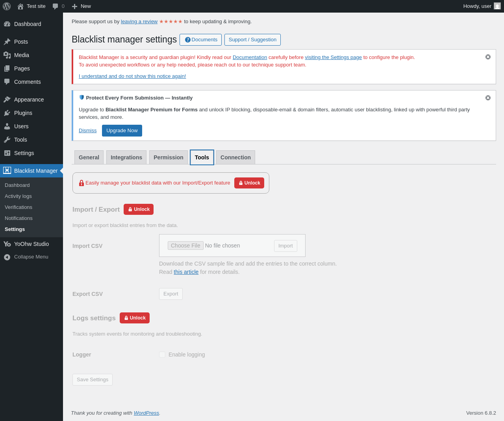Click the Users person icon

point(7,126)
